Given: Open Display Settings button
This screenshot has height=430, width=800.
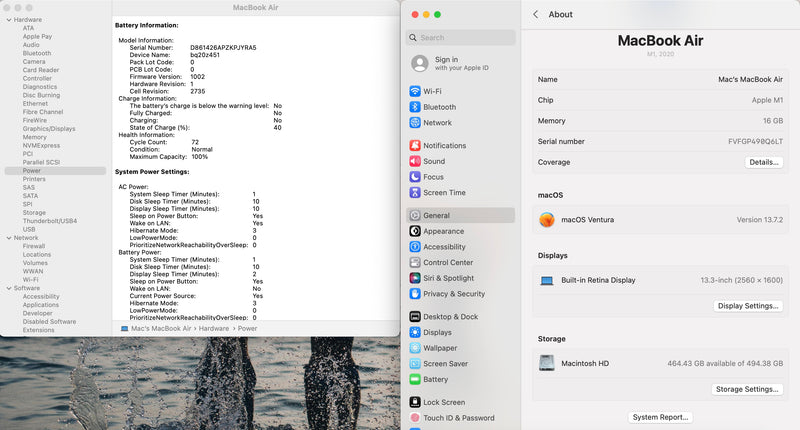Looking at the screenshot, I should [x=748, y=306].
